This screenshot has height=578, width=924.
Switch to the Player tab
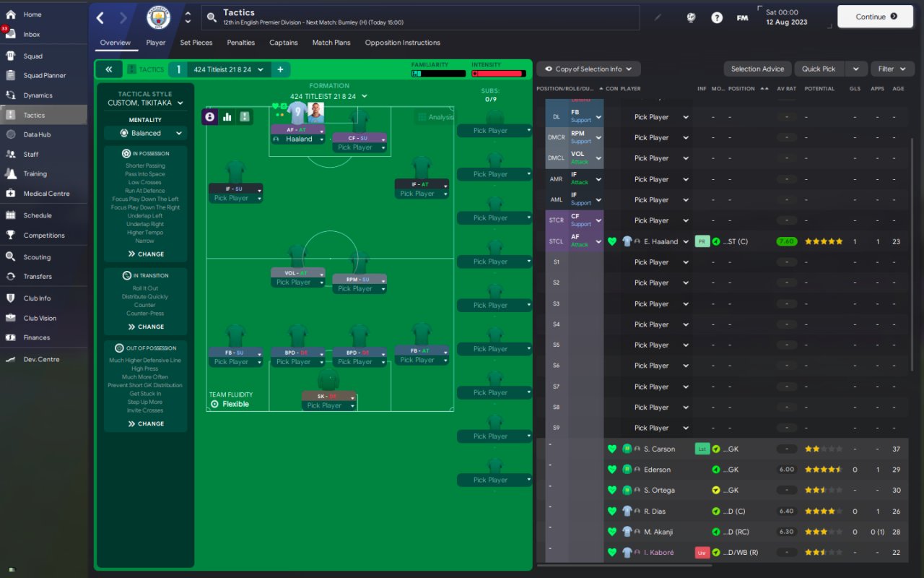156,43
